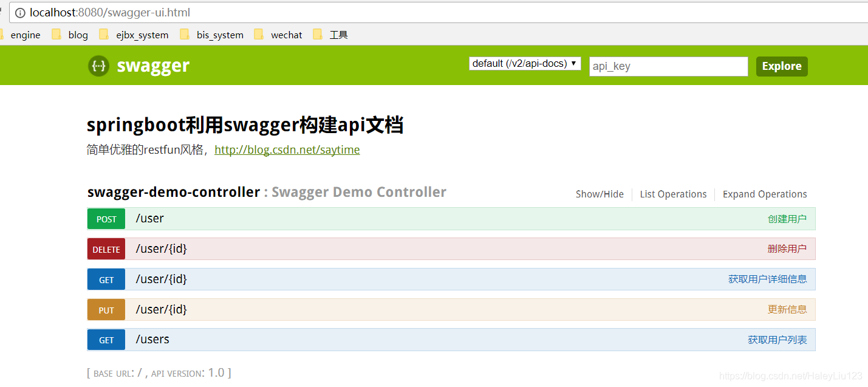
Task: Click the PUT method badge on /user/{id}
Action: point(106,309)
